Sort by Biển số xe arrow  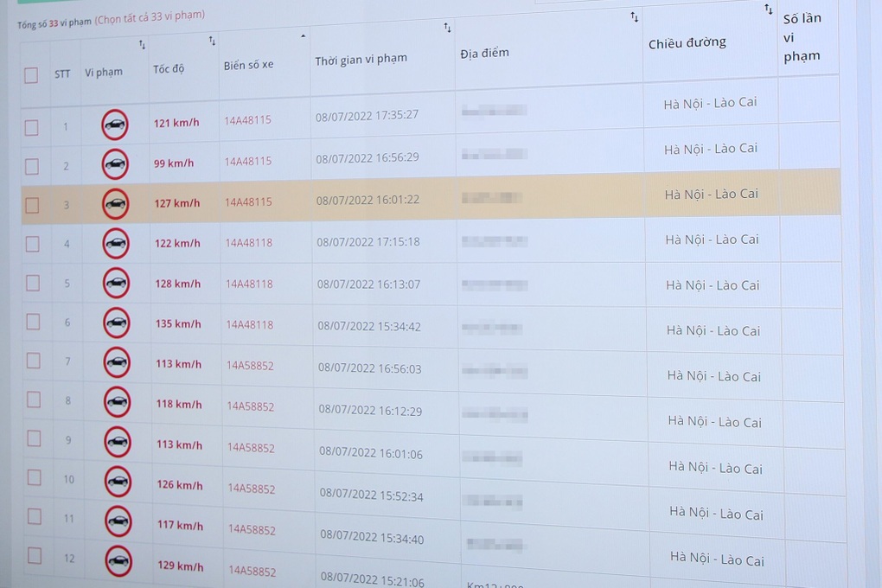pyautogui.click(x=304, y=36)
